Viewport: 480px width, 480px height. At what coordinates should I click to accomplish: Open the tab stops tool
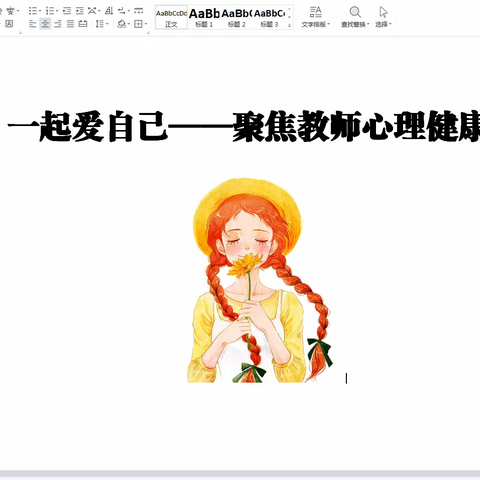point(138,11)
